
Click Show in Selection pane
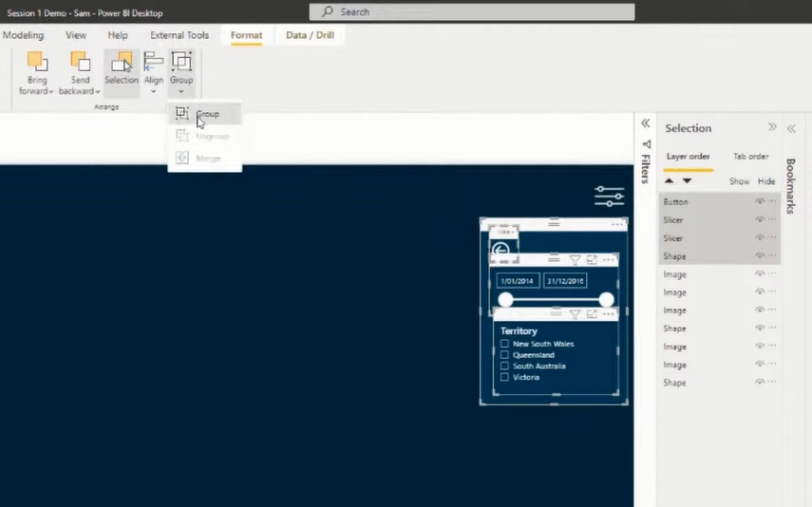point(739,181)
